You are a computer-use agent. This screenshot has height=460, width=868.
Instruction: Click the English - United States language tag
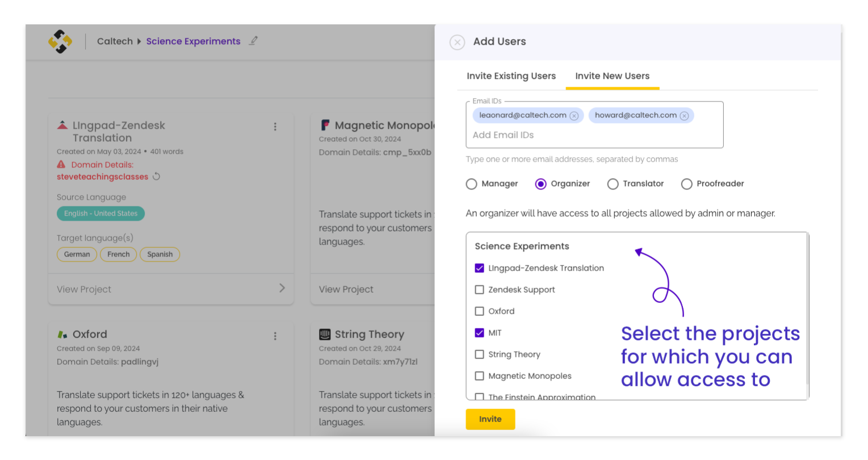tap(100, 214)
